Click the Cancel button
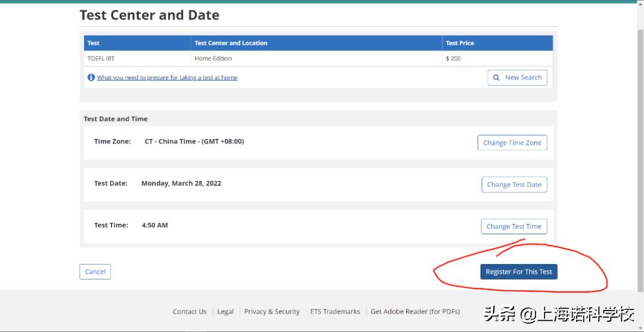This screenshot has width=644, height=332. click(95, 272)
